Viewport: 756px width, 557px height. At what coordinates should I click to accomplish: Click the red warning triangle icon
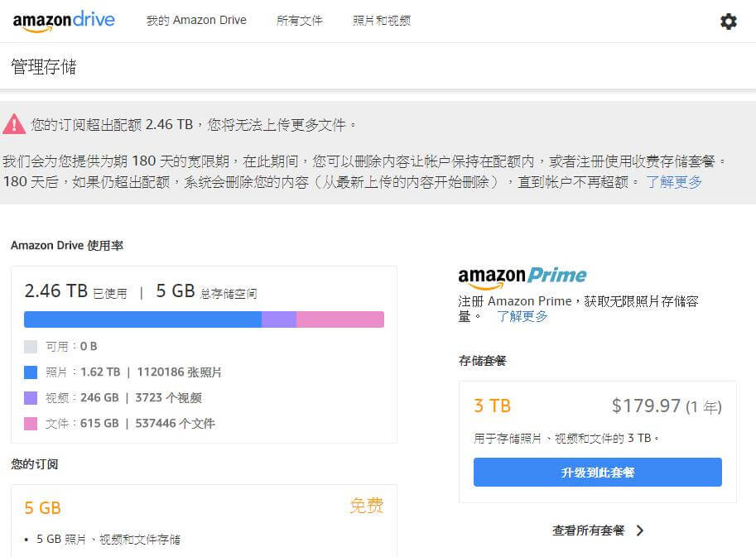pyautogui.click(x=14, y=125)
